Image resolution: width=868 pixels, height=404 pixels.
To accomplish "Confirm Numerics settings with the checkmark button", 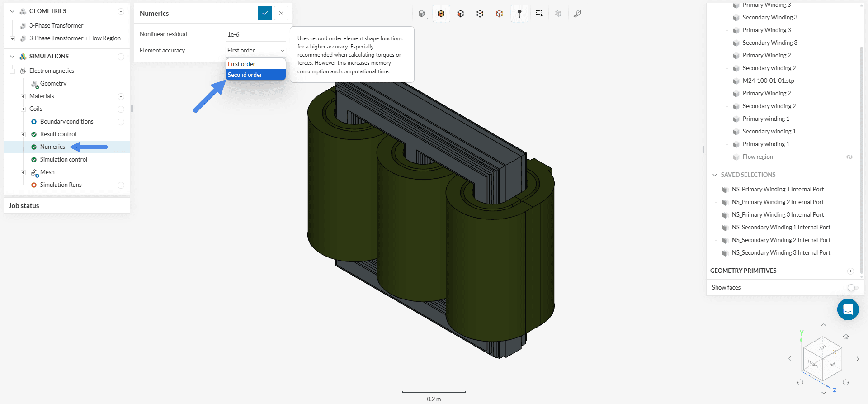I will [264, 14].
